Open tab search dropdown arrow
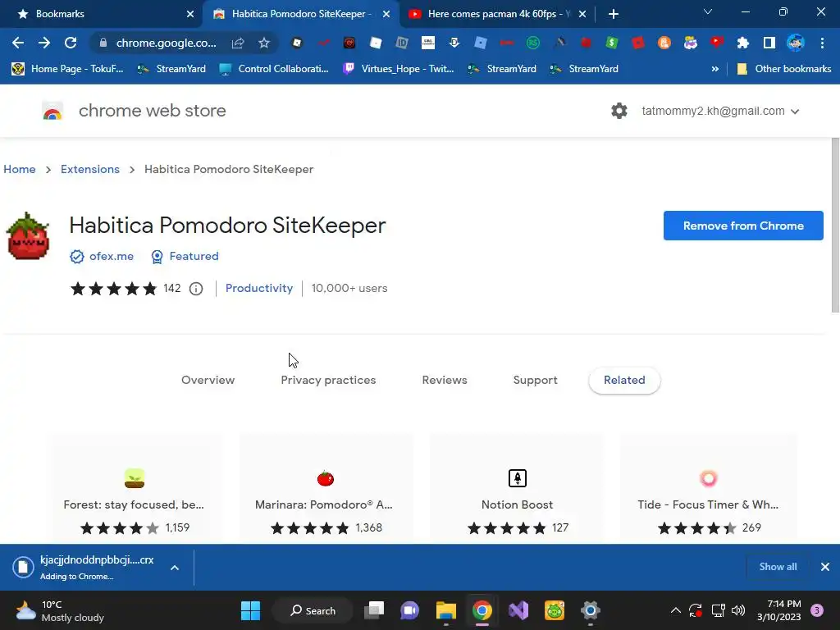840x630 pixels. (x=708, y=11)
